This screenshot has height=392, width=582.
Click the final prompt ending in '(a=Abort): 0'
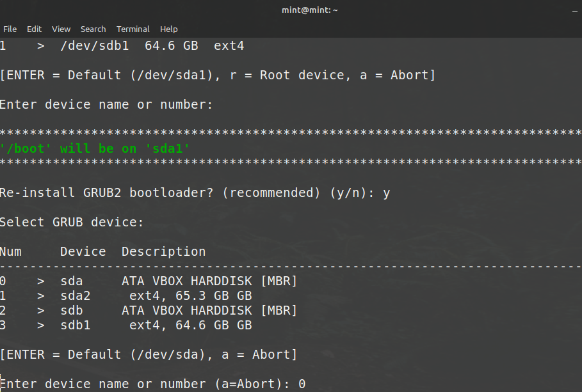pyautogui.click(x=152, y=384)
